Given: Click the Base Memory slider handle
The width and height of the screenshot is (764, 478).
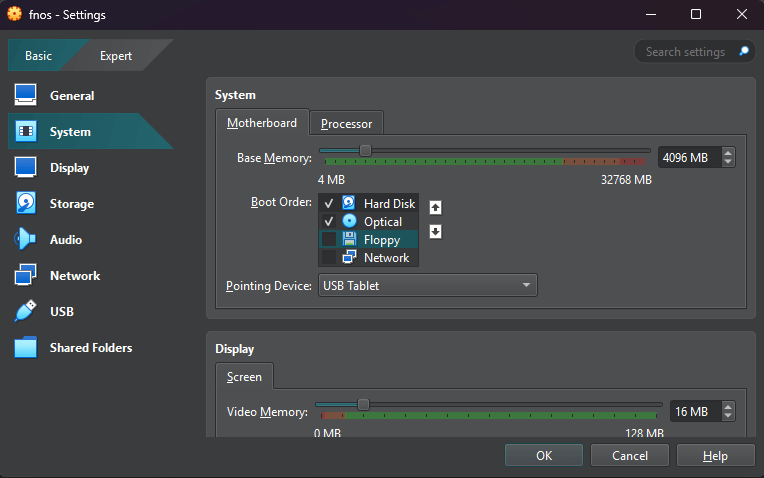Looking at the screenshot, I should pos(365,151).
